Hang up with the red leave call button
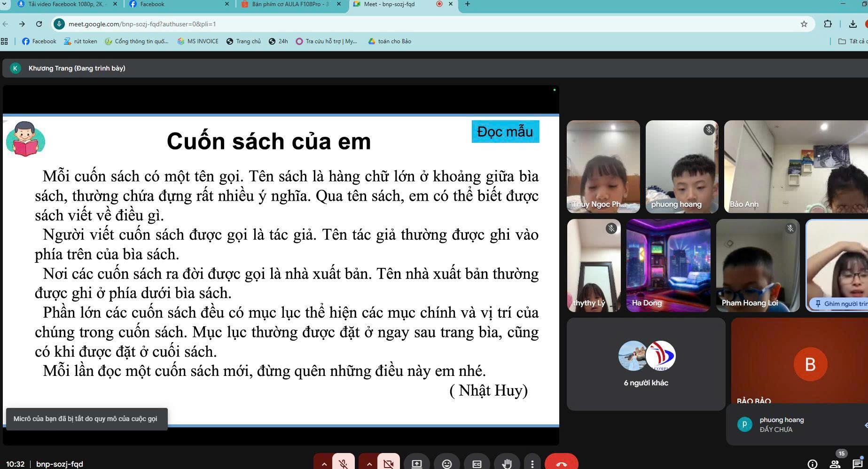This screenshot has width=868, height=469. pyautogui.click(x=561, y=464)
